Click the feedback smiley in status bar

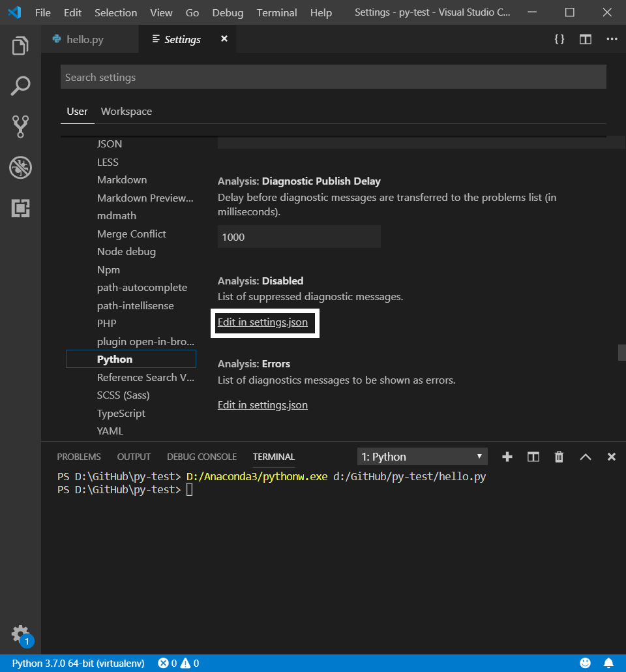click(585, 663)
